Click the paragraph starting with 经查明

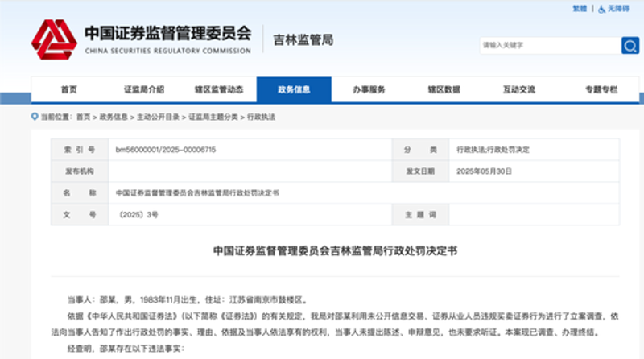pos(126,349)
